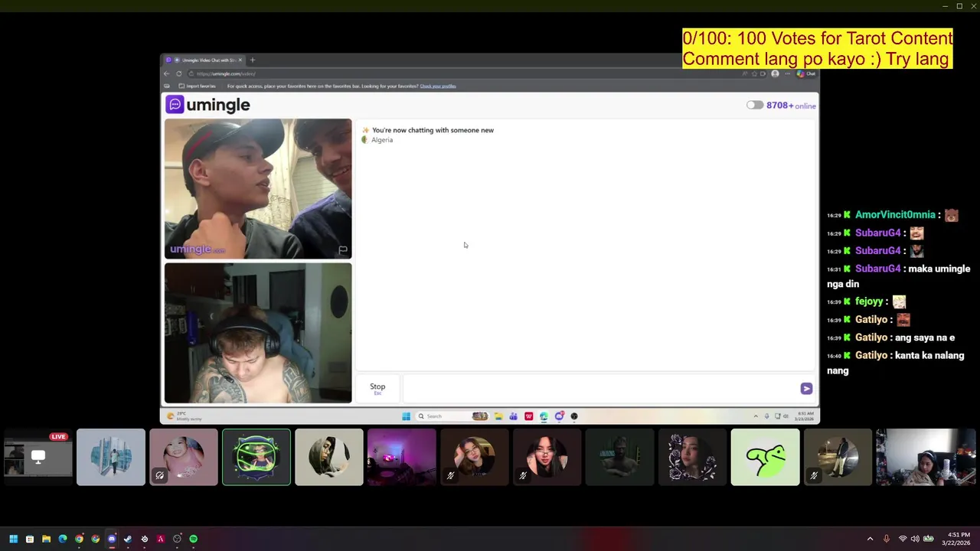Screen dimensions: 980x551
Task: Open Spotify from the taskbar
Action: coord(194,539)
